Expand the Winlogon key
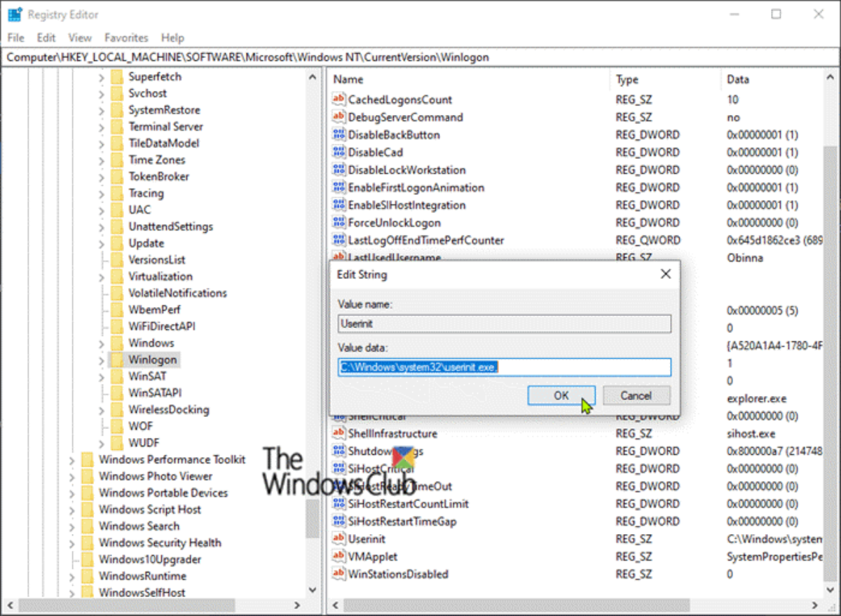The image size is (841, 616). [102, 360]
